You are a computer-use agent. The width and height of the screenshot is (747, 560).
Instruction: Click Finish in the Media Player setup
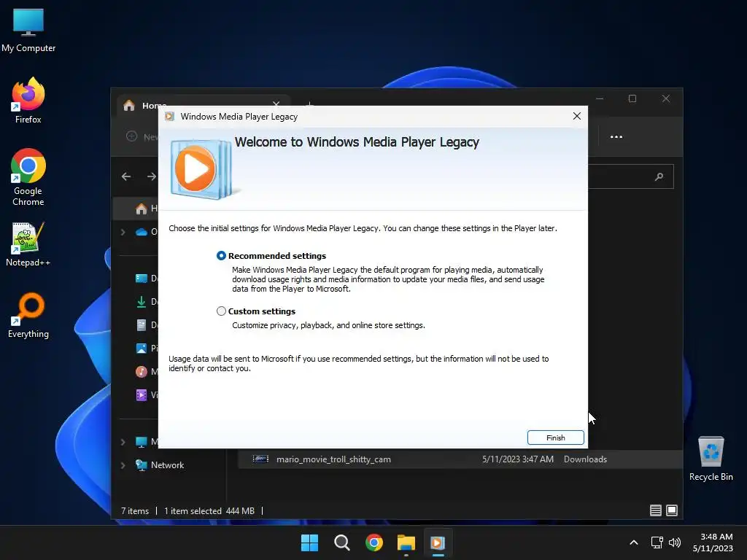(555, 437)
